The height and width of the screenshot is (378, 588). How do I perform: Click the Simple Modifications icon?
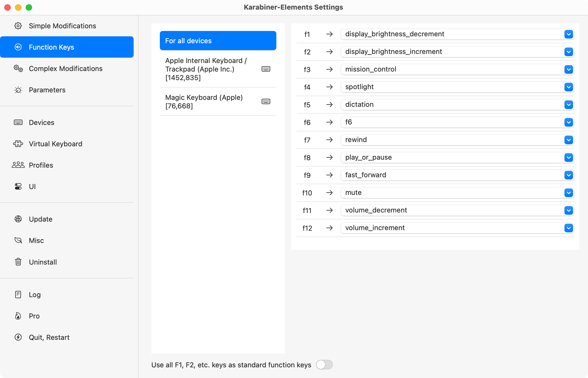coord(18,26)
